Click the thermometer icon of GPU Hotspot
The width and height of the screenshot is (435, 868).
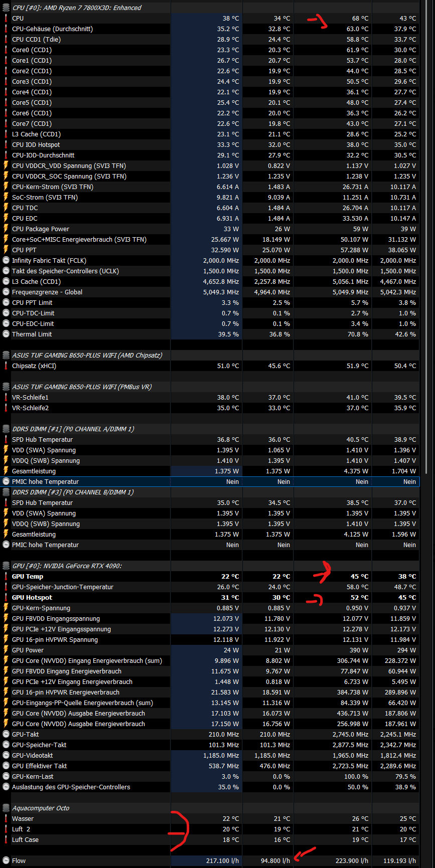(6, 598)
